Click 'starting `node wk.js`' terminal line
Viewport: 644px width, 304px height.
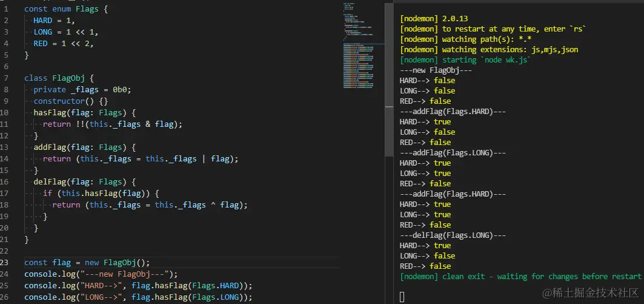tap(465, 59)
